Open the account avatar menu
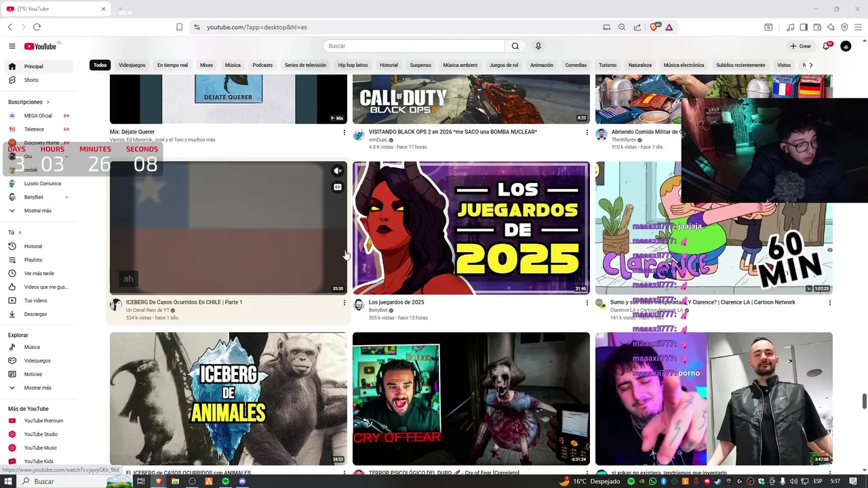This screenshot has width=868, height=488. [846, 46]
